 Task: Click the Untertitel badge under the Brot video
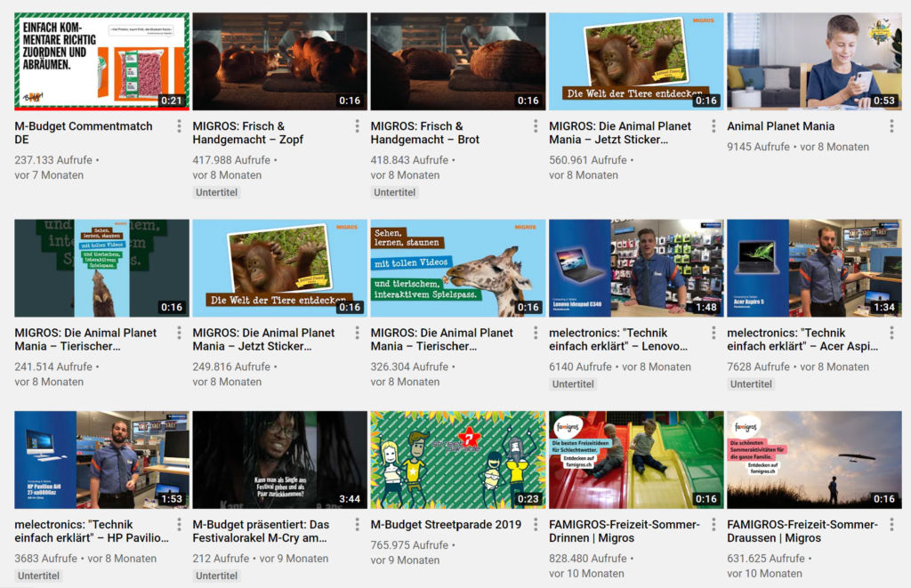(395, 193)
